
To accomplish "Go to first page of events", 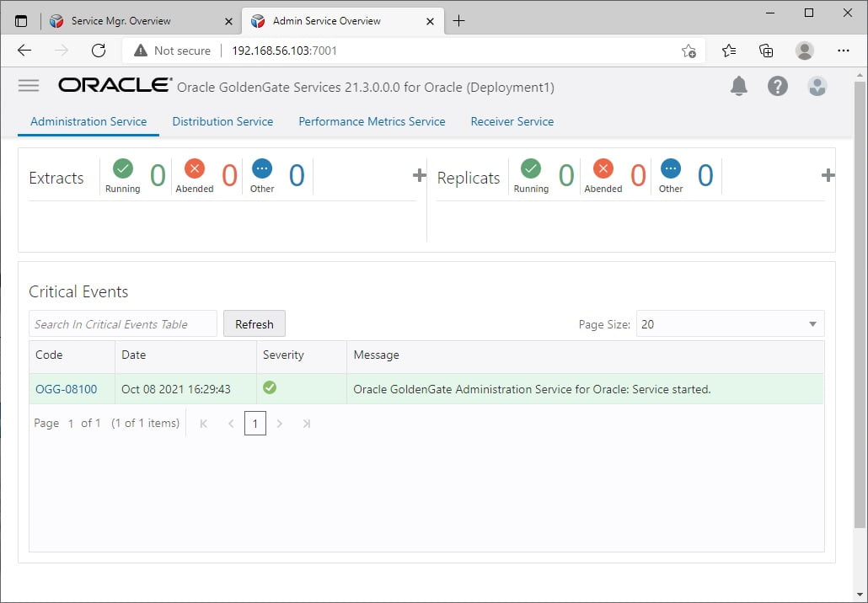I will pos(204,424).
